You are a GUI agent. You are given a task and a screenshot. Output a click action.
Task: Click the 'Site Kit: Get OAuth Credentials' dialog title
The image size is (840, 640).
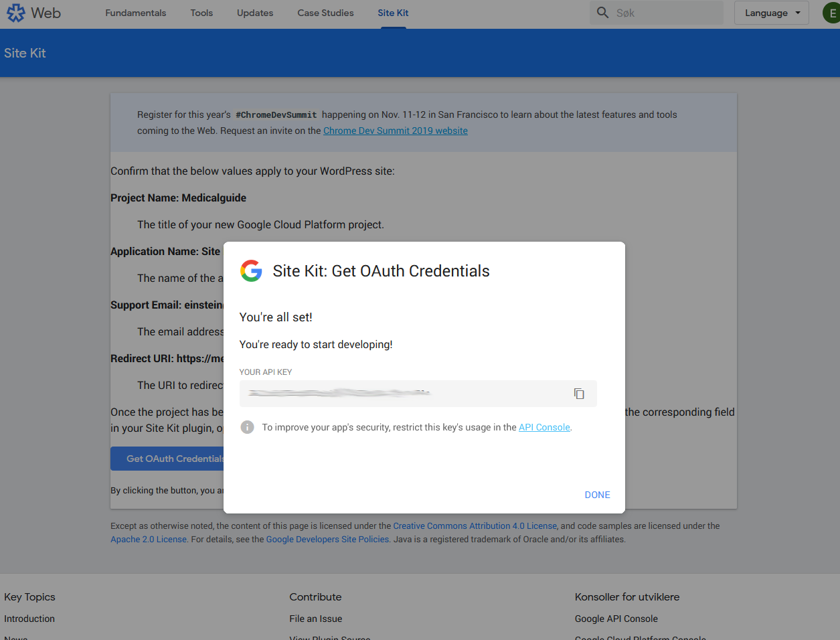(381, 270)
